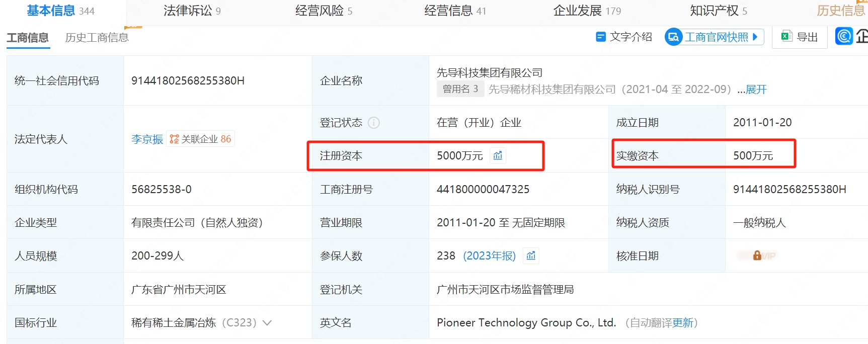This screenshot has height=344, width=868.
Task: Select English name Pioneer Technology Group Co., Ltd.
Action: pos(526,323)
